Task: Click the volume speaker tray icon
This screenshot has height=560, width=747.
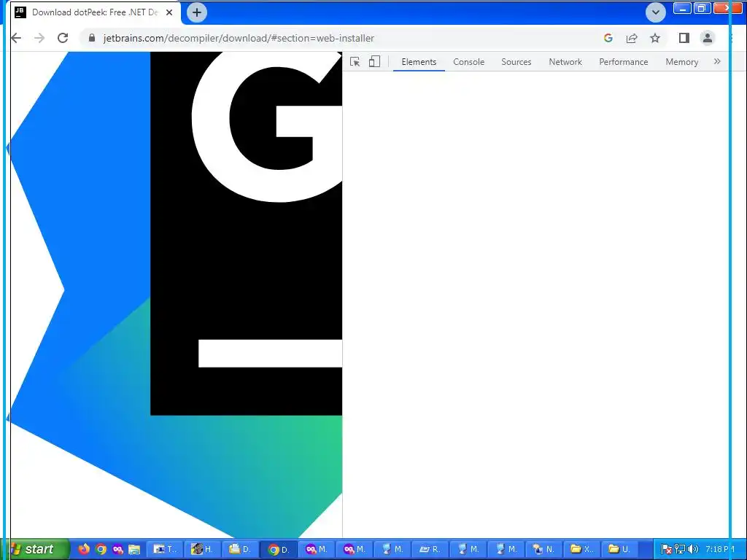Action: coord(693,550)
